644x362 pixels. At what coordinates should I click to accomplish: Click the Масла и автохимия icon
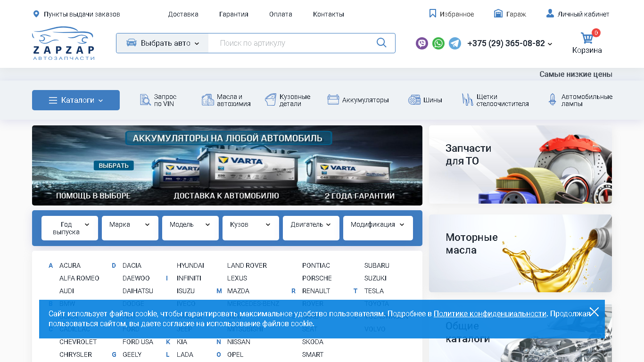coord(208,100)
